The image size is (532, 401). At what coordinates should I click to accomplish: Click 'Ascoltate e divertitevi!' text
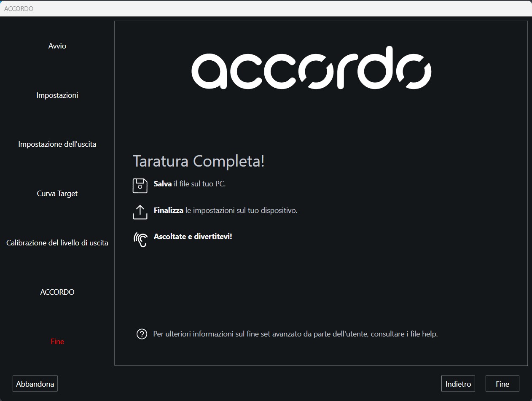tap(193, 236)
